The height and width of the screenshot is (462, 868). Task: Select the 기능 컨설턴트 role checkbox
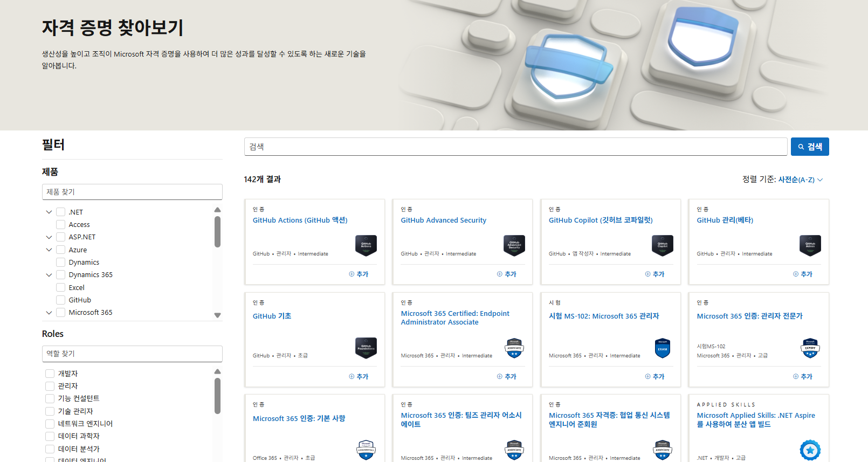click(x=50, y=398)
